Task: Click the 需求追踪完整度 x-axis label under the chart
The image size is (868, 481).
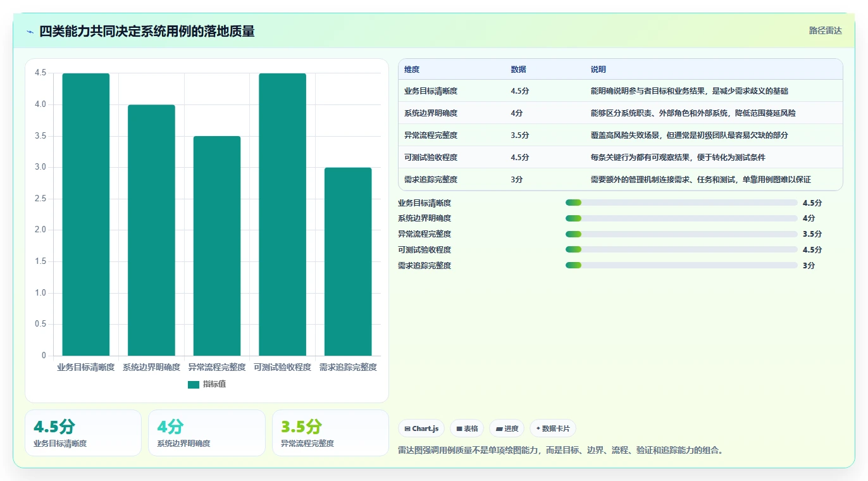Action: [348, 367]
